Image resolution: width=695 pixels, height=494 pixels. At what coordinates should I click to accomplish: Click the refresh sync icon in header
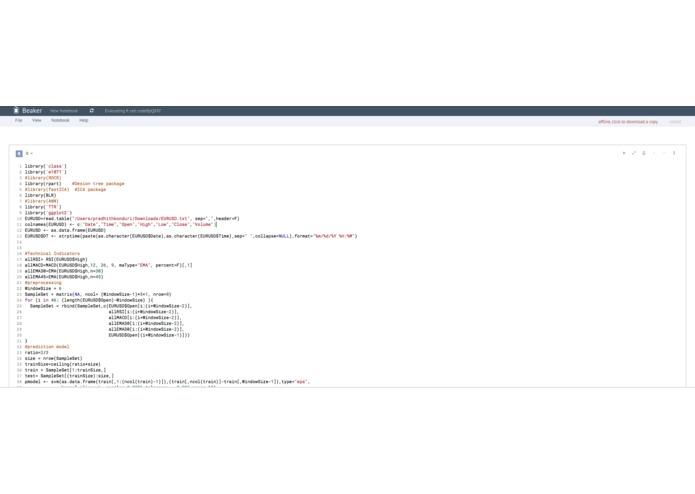coord(92,111)
